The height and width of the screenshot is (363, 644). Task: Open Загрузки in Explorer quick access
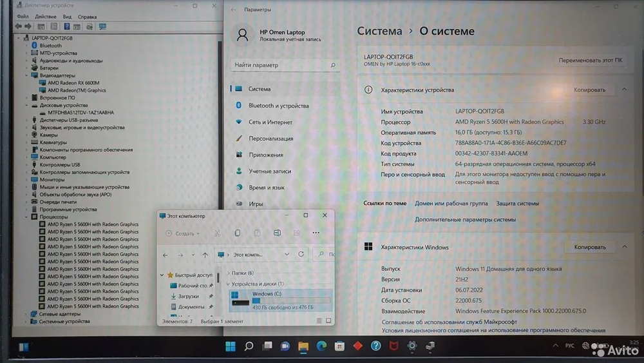[188, 297]
